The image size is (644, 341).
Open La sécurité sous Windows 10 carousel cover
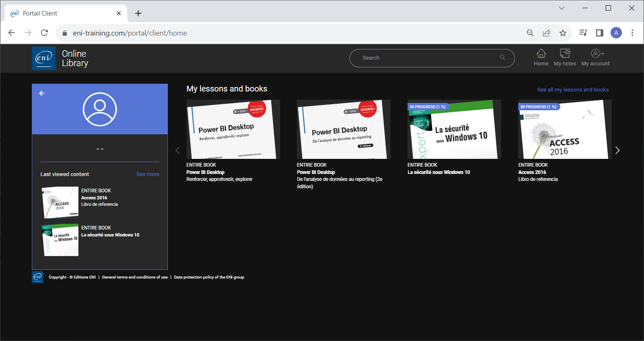click(x=454, y=129)
